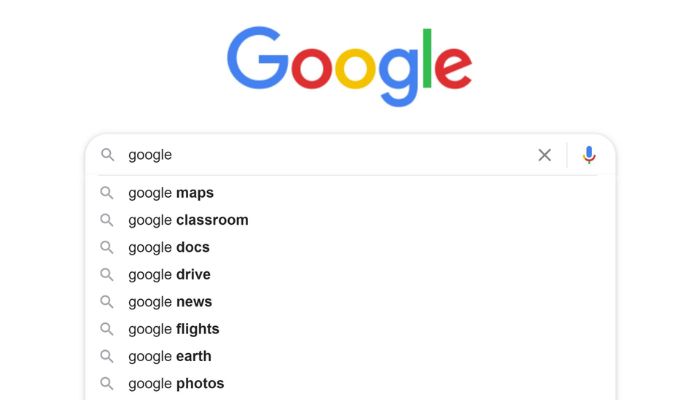This screenshot has height=400, width=700.
Task: Click search icon beside google maps suggestion
Action: pos(107,193)
